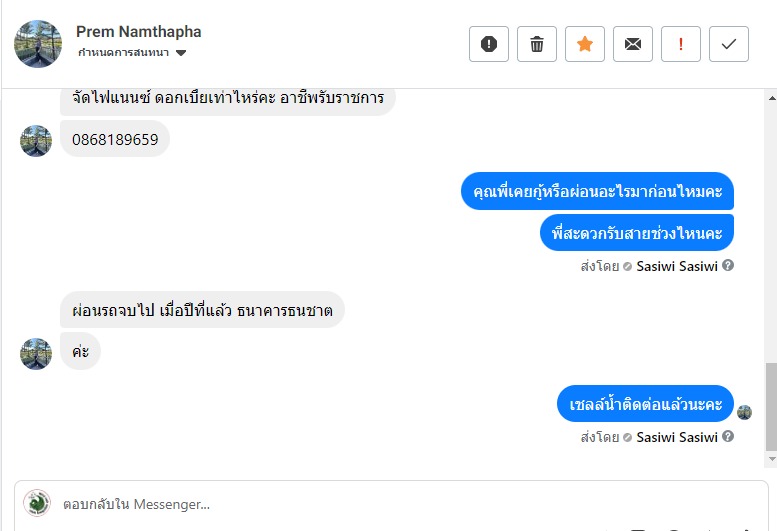Click help icon beside lower Sasiwi Sasiwi
This screenshot has height=531, width=777.
tap(728, 437)
